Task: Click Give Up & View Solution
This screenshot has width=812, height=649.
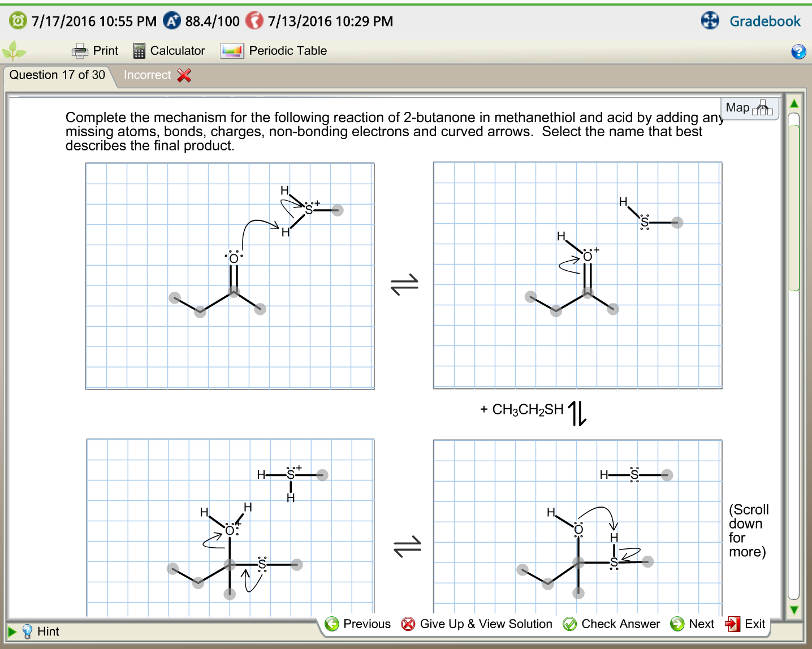Action: tap(477, 624)
